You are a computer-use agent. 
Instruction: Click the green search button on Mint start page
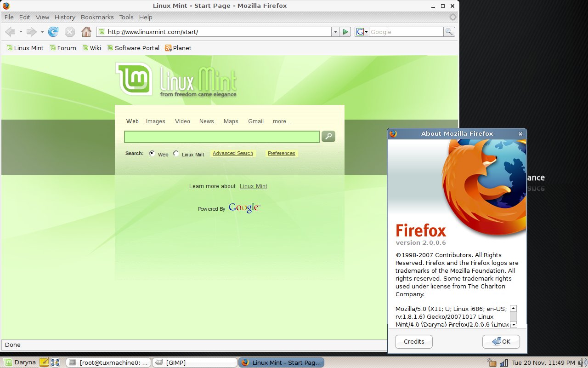(328, 136)
